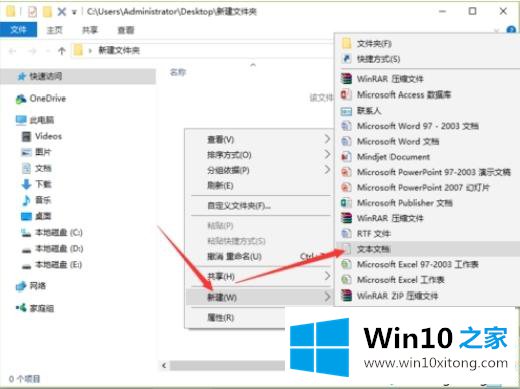This screenshot has height=389, width=520.
Task: Click the horizontal scrollbar left arrow
Action: click(x=164, y=365)
